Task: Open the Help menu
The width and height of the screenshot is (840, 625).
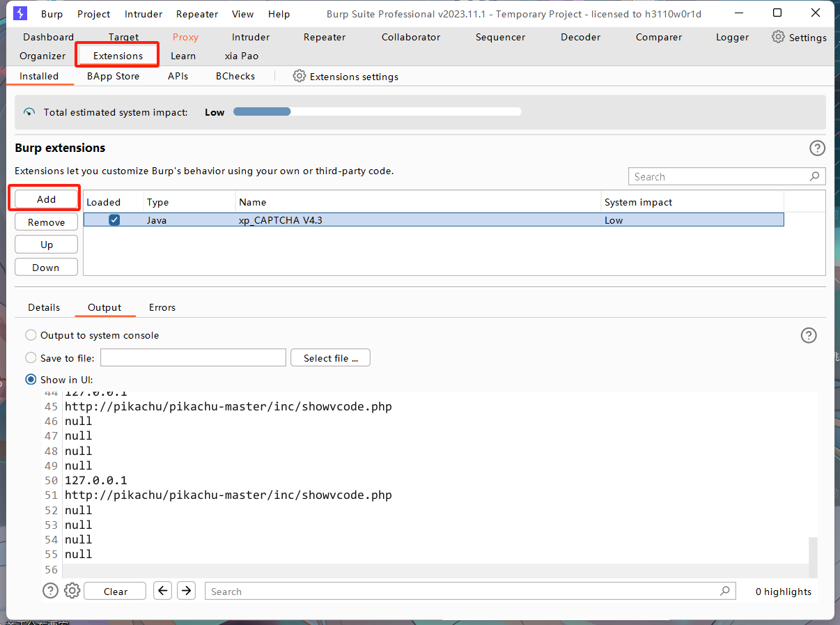Action: point(279,14)
